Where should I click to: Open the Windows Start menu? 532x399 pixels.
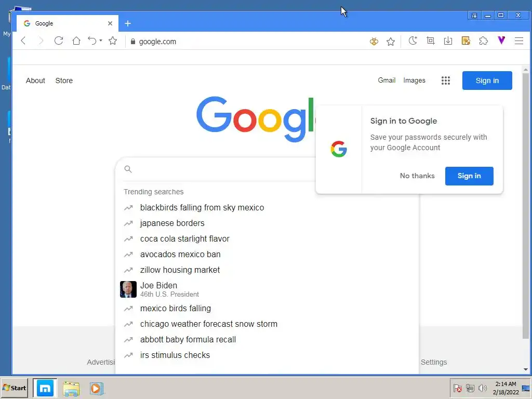click(14, 388)
